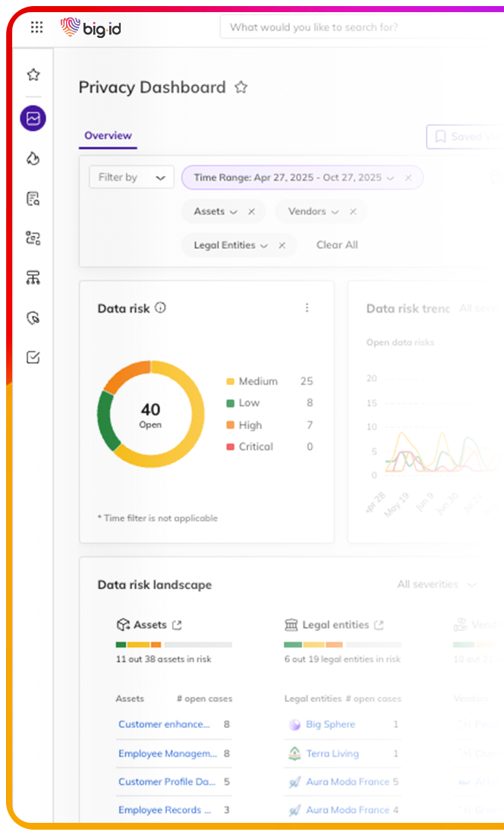Click the Legal entities building icon
The image size is (504, 835).
coord(291,624)
